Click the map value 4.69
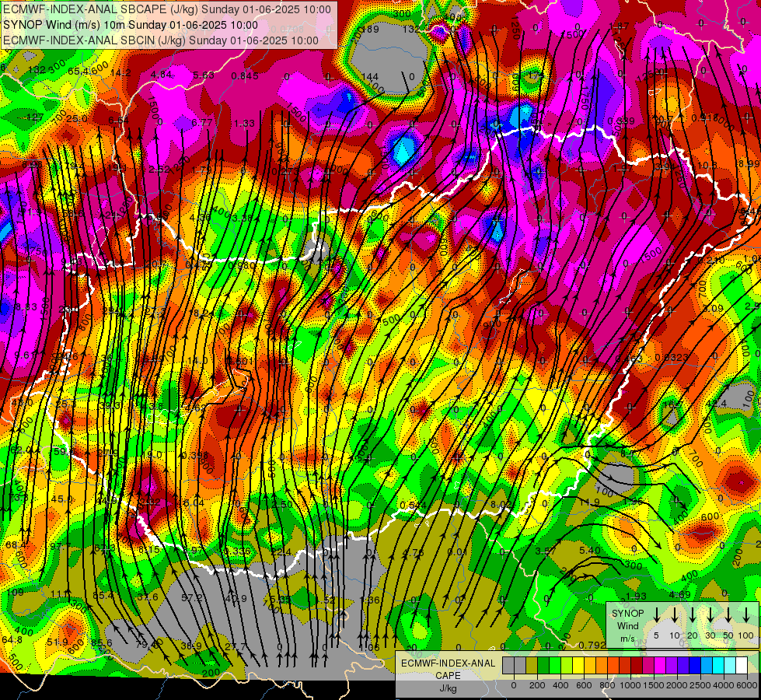761x700 pixels. pyautogui.click(x=680, y=594)
